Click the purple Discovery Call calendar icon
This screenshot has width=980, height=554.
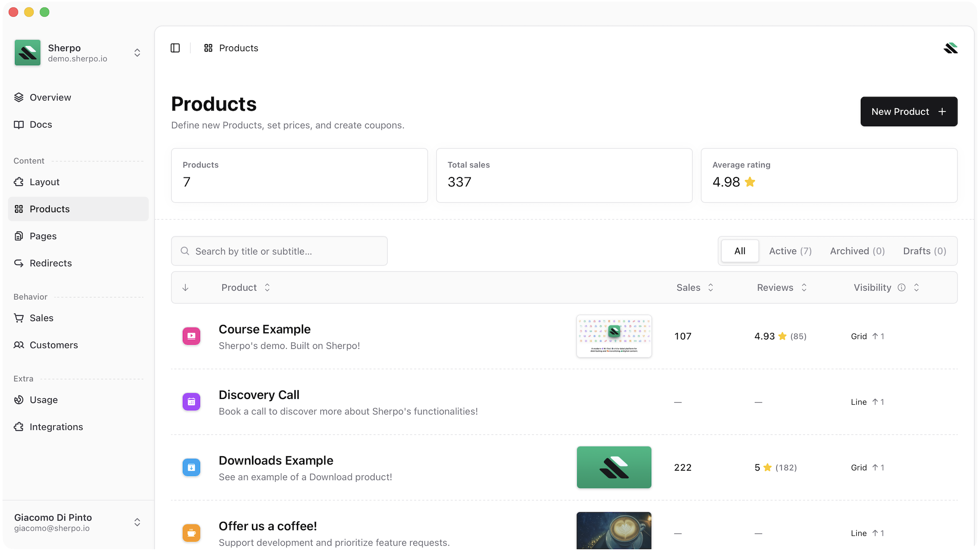(191, 402)
